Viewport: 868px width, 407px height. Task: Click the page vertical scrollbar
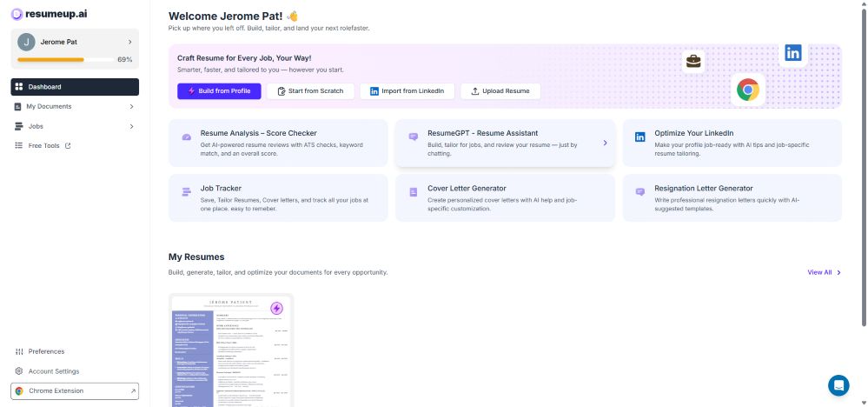[x=864, y=169]
